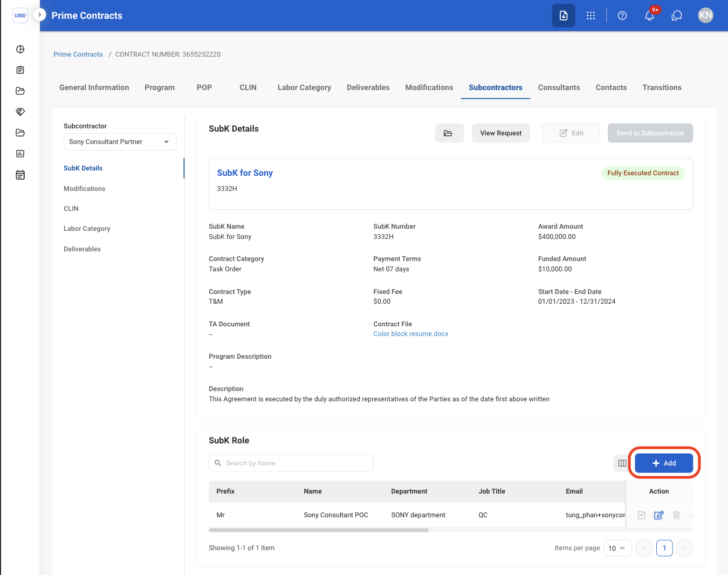The width and height of the screenshot is (728, 575).
Task: Open the Items per page dropdown
Action: click(x=617, y=548)
